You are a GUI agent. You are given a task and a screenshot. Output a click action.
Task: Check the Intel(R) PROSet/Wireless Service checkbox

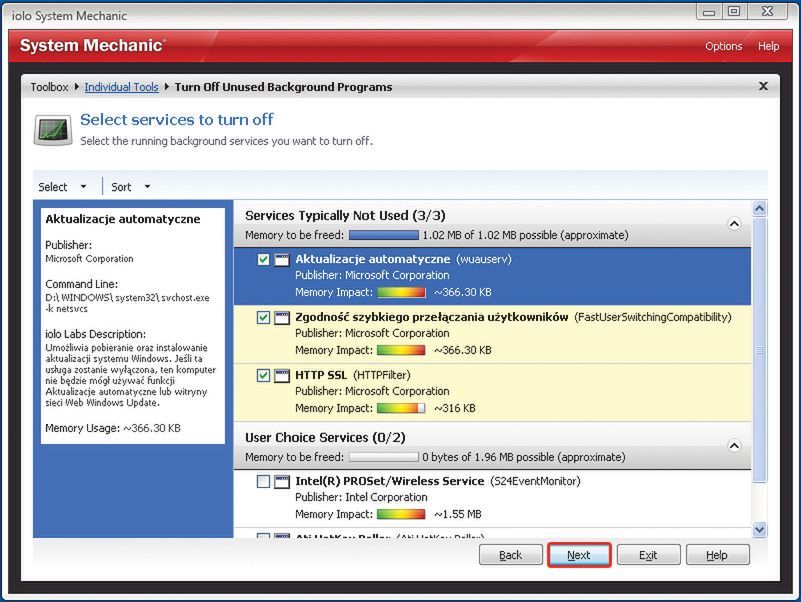263,481
